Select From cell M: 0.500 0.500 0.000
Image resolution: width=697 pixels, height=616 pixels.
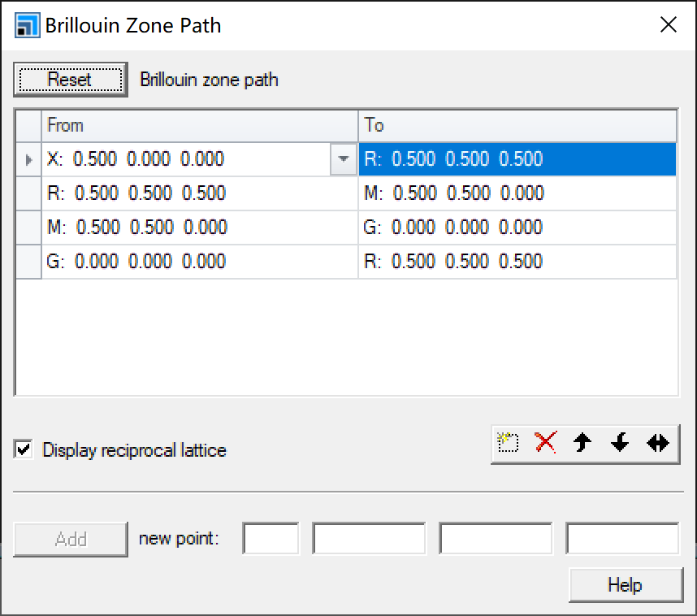click(x=199, y=228)
